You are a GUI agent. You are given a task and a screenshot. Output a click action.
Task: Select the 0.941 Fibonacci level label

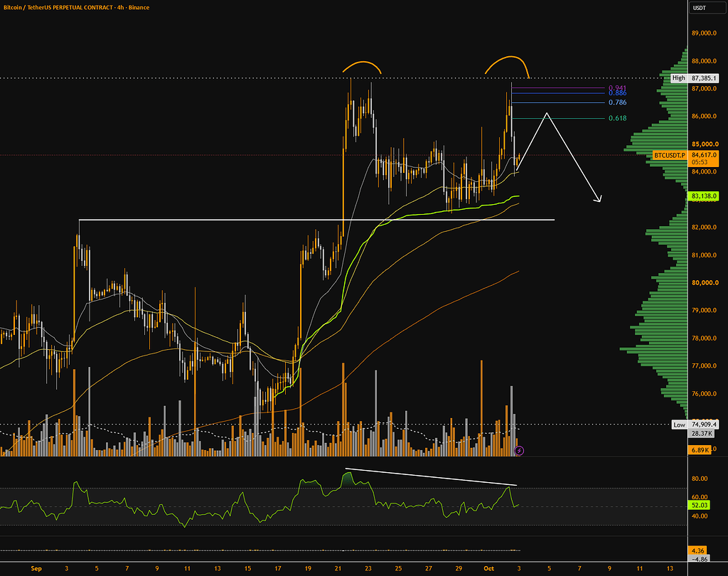[618, 87]
